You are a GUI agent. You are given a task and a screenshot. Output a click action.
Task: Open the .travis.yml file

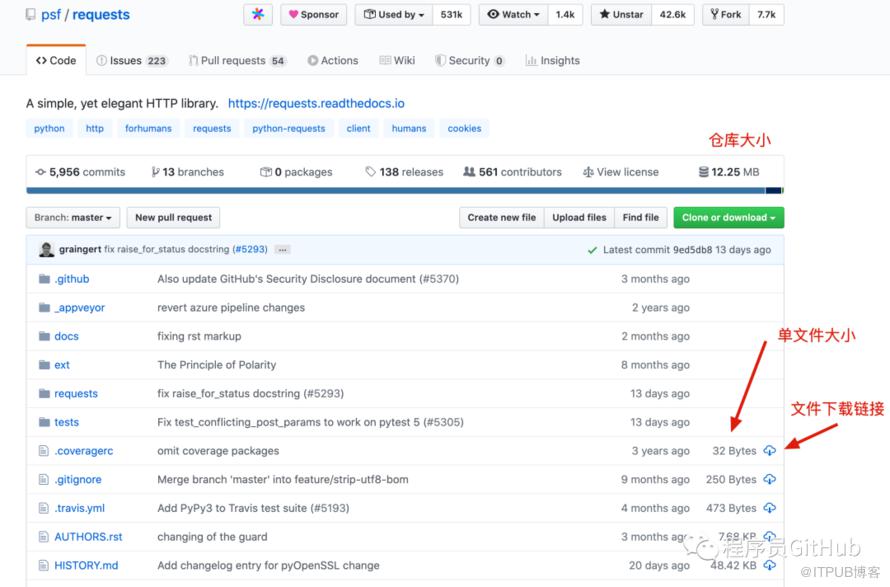coord(79,508)
